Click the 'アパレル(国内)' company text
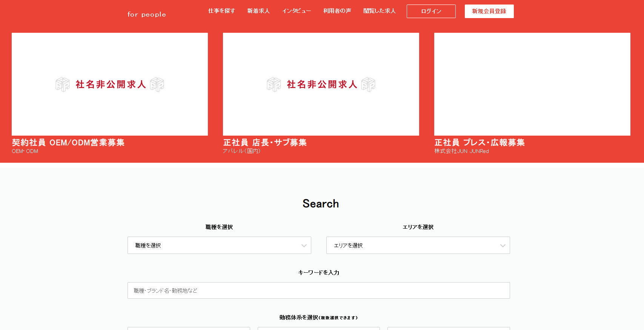This screenshot has height=330, width=644. pos(241,151)
